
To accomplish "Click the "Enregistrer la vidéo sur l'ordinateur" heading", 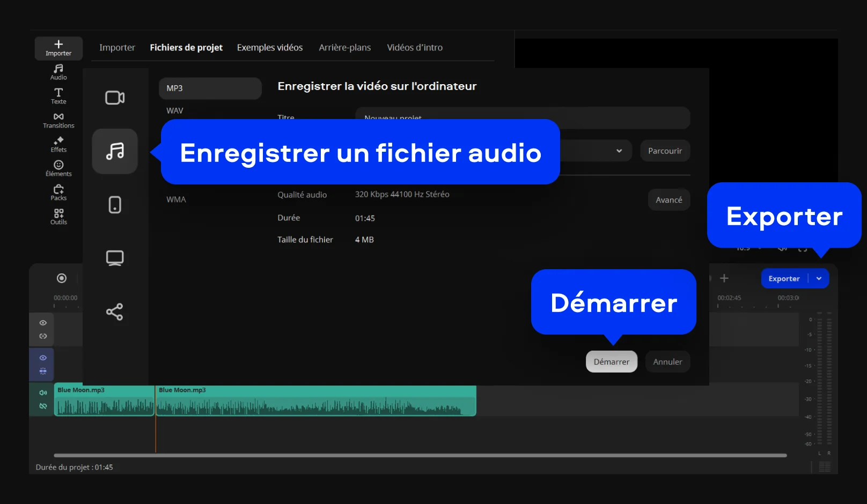I will (x=377, y=86).
